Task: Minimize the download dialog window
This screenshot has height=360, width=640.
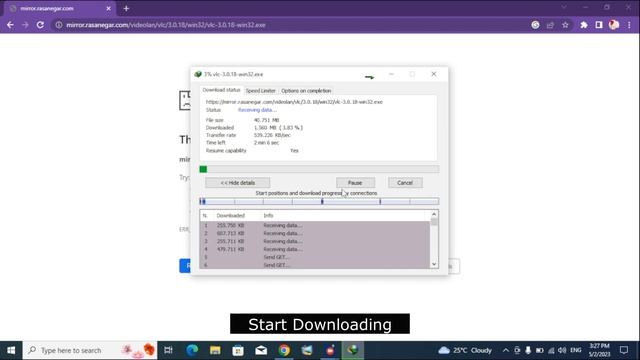Action: point(391,74)
